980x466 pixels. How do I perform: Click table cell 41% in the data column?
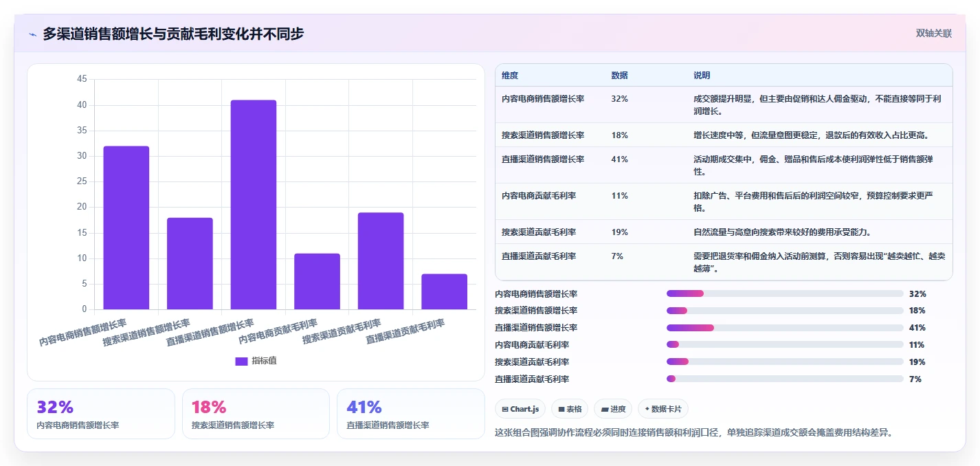point(619,159)
